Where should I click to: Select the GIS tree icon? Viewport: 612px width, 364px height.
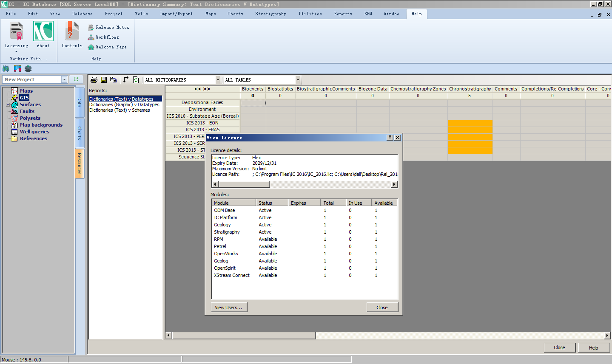14,98
